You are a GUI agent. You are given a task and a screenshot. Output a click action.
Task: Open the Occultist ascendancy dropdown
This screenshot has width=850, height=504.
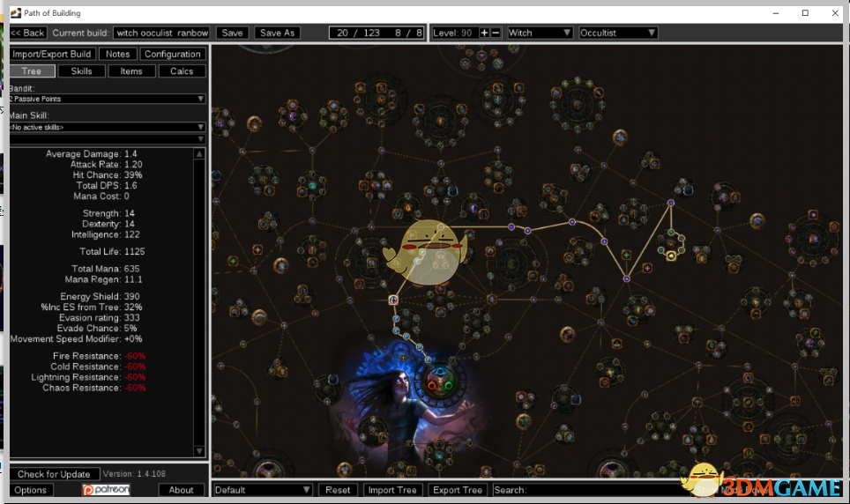point(618,33)
